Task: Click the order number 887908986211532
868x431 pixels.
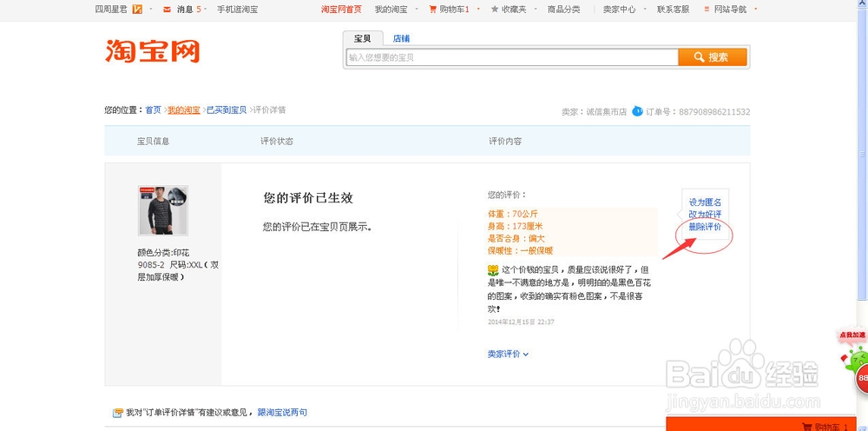Action: click(x=713, y=111)
